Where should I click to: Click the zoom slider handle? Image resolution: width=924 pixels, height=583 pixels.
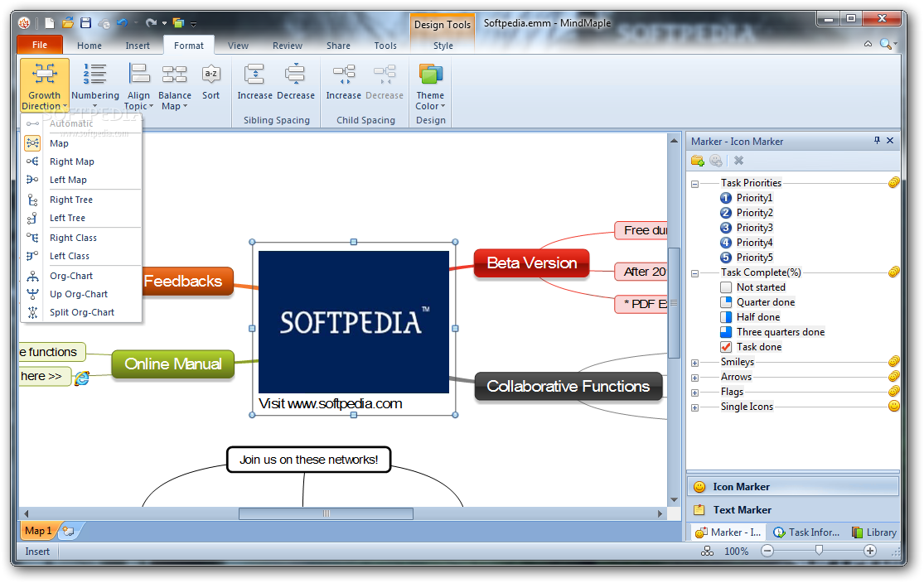(819, 551)
